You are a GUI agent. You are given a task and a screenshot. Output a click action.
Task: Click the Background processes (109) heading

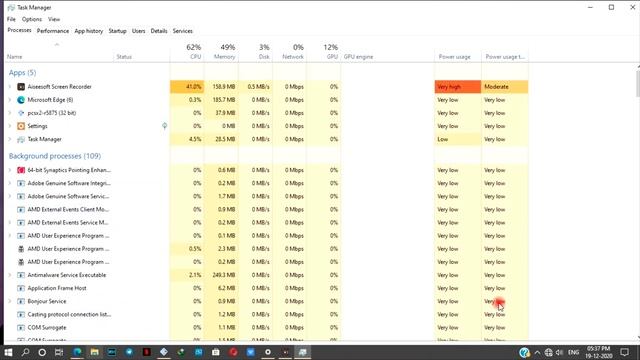coord(55,156)
